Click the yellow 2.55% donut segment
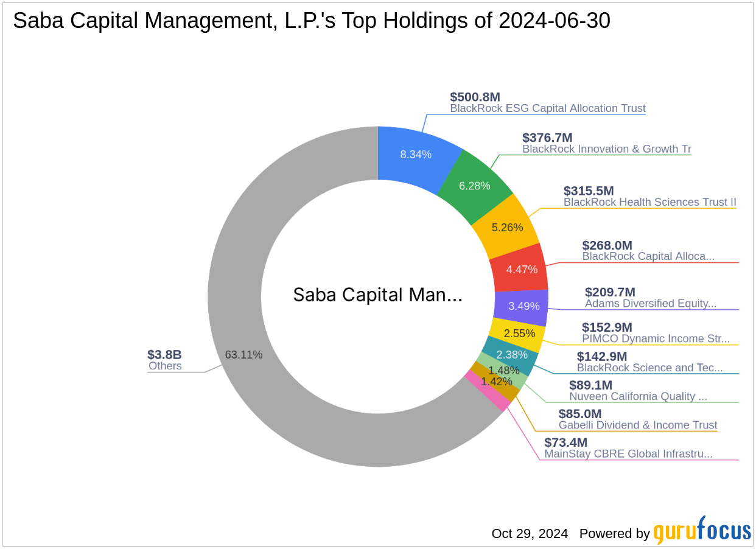The image size is (756, 549). pos(518,334)
